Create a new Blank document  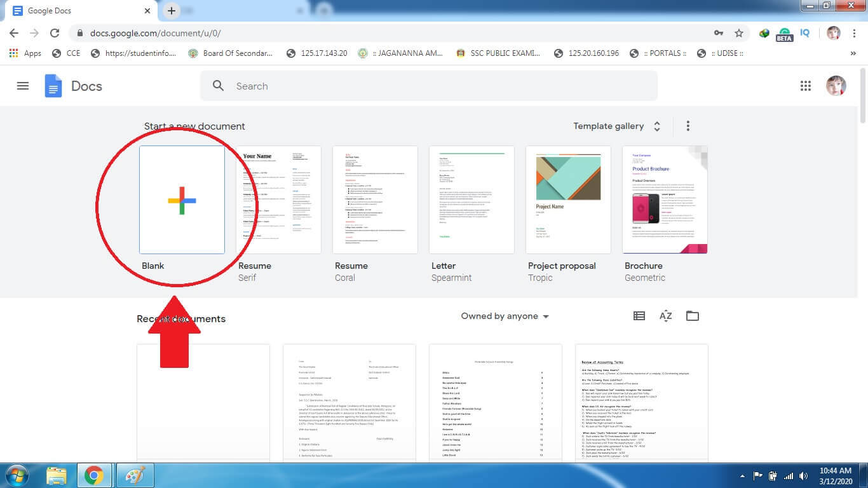[182, 200]
